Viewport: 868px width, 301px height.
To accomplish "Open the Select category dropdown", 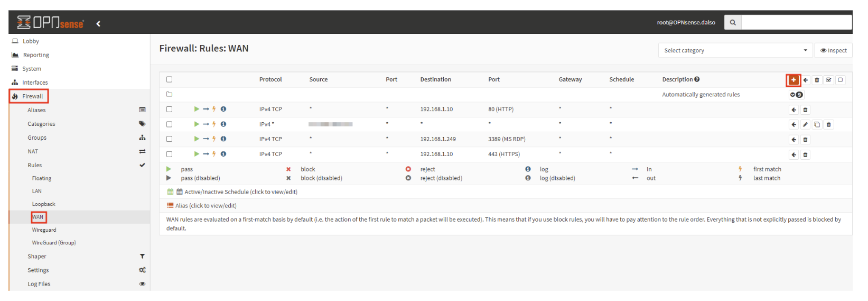I will pos(735,50).
